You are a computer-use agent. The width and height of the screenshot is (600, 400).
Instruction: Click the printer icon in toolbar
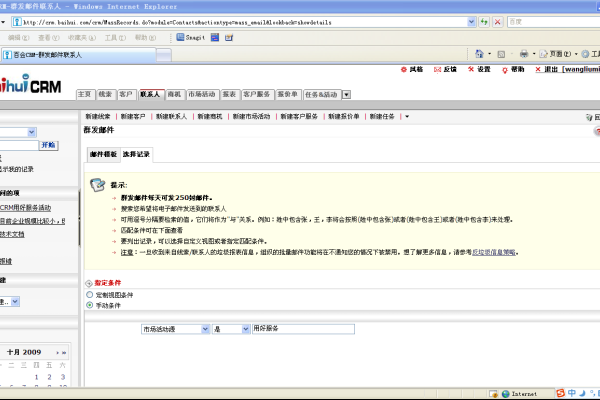pos(524,54)
